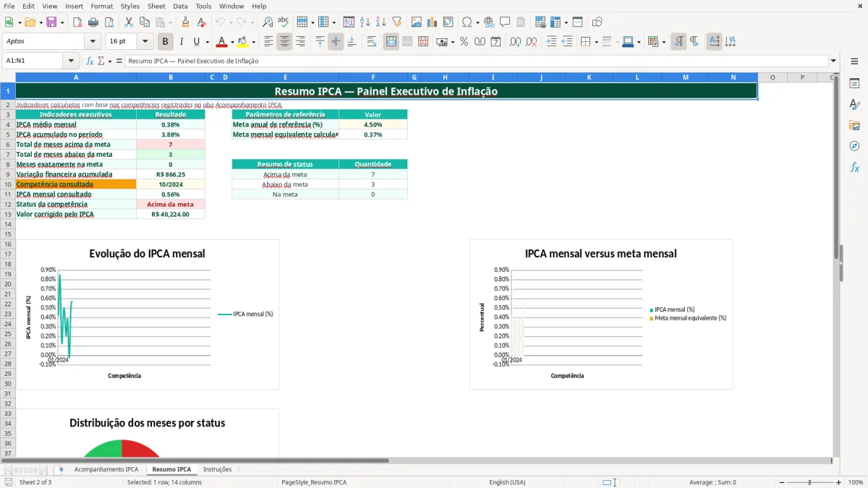The height and width of the screenshot is (488, 868).
Task: Switch to Acompanhamento IPCA sheet tab
Action: tap(106, 469)
